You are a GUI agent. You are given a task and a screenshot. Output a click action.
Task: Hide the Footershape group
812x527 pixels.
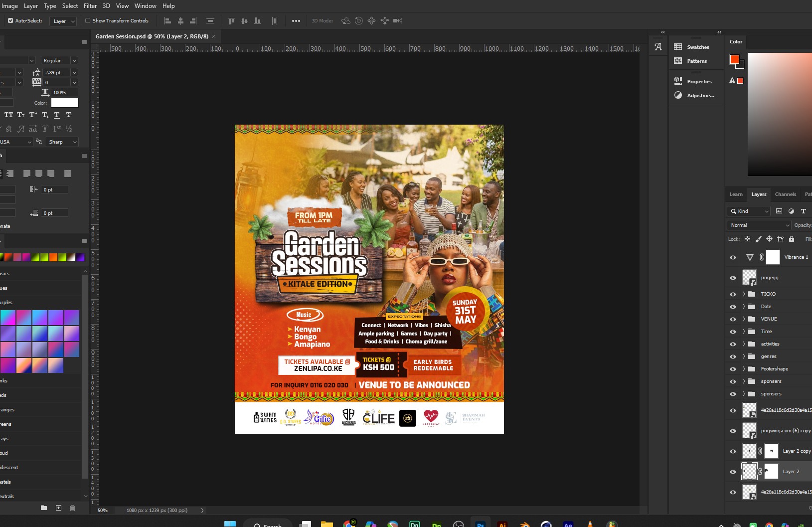click(733, 369)
